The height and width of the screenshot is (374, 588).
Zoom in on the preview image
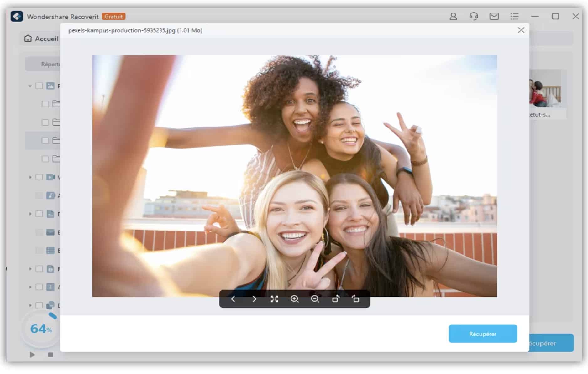pos(294,299)
